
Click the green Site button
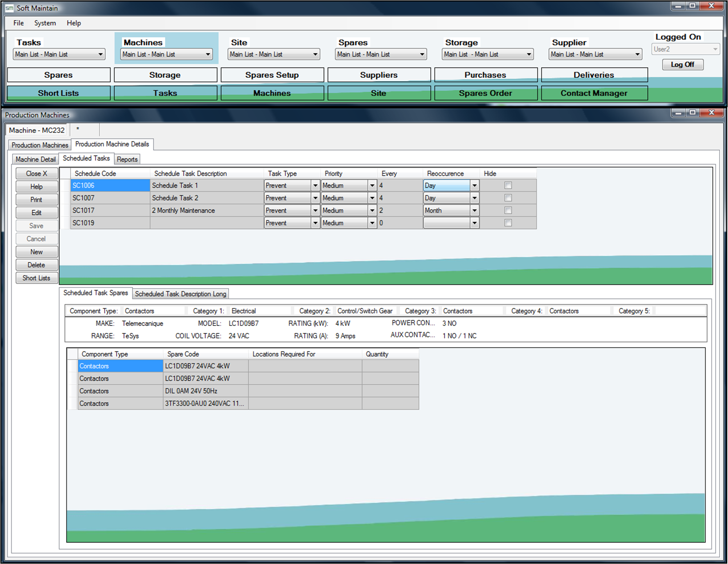379,93
